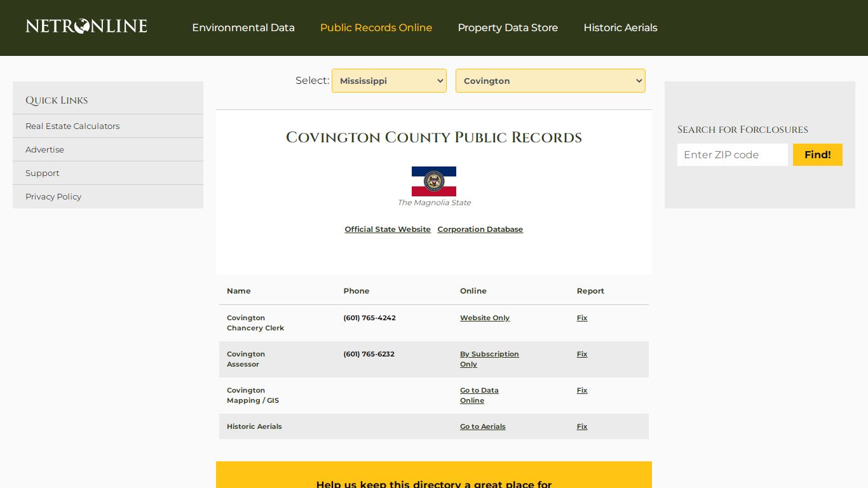Open the Environmental Data menu

pyautogui.click(x=243, y=28)
